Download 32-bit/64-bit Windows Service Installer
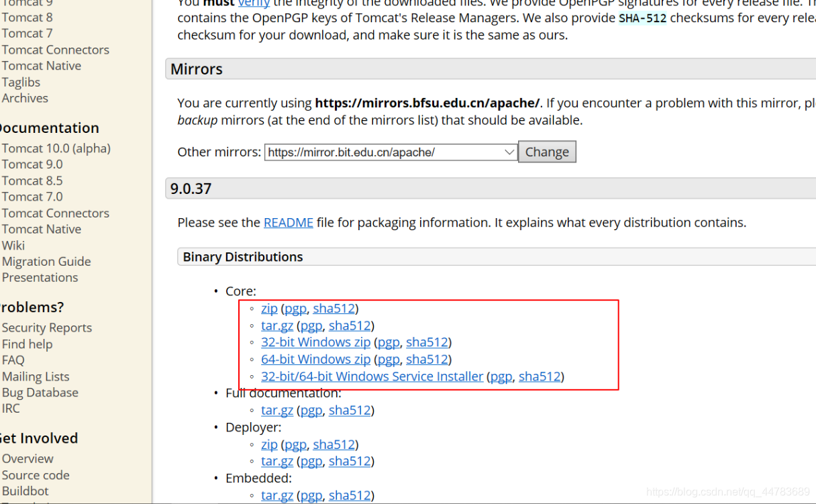816x504 pixels. (x=372, y=376)
